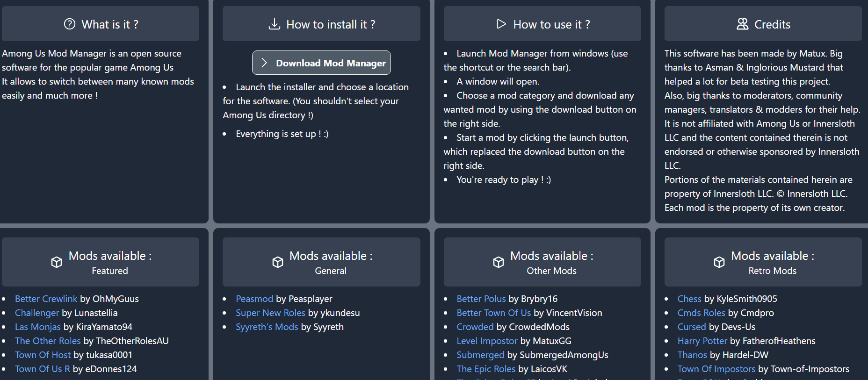This screenshot has height=380, width=868.
Task: Click author name TheOtherRolesAU
Action: click(132, 341)
